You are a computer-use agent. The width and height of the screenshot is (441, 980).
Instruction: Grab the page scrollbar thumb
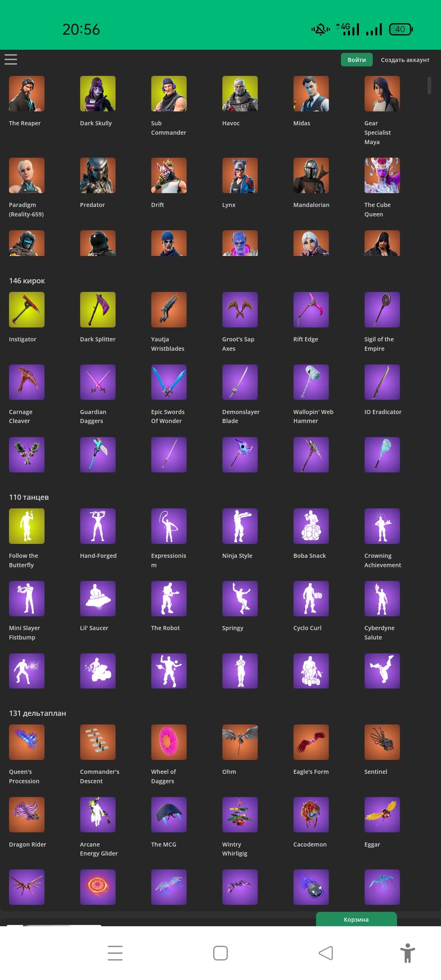tap(429, 85)
